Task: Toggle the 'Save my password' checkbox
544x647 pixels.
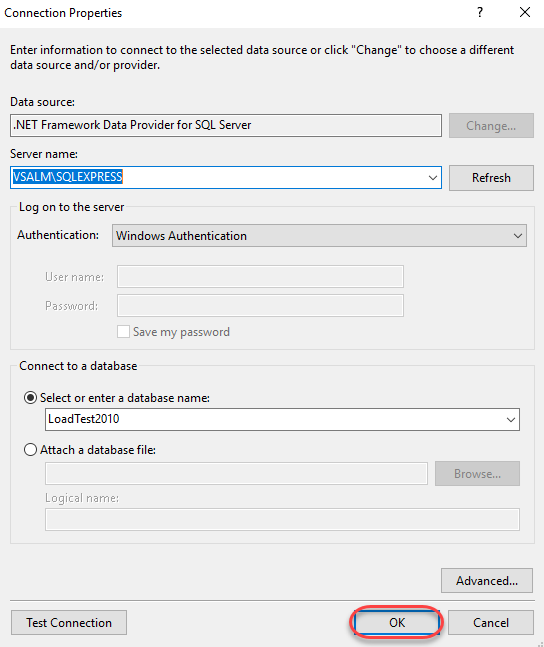Action: click(123, 332)
